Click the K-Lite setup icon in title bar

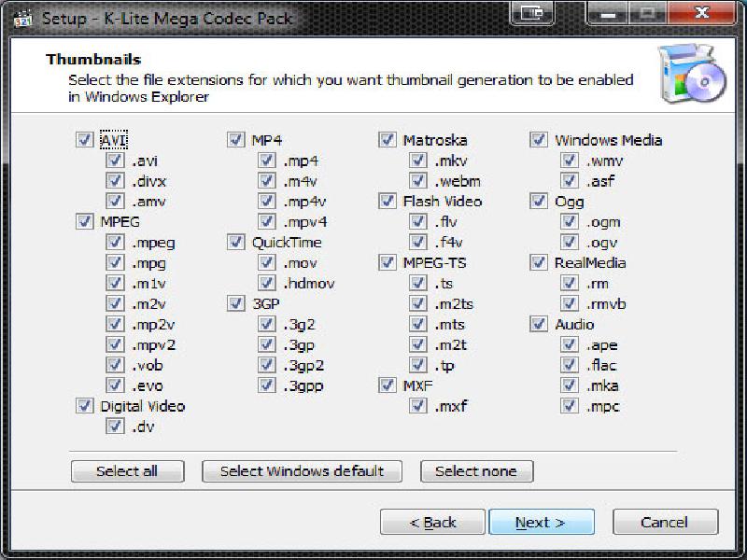point(22,19)
